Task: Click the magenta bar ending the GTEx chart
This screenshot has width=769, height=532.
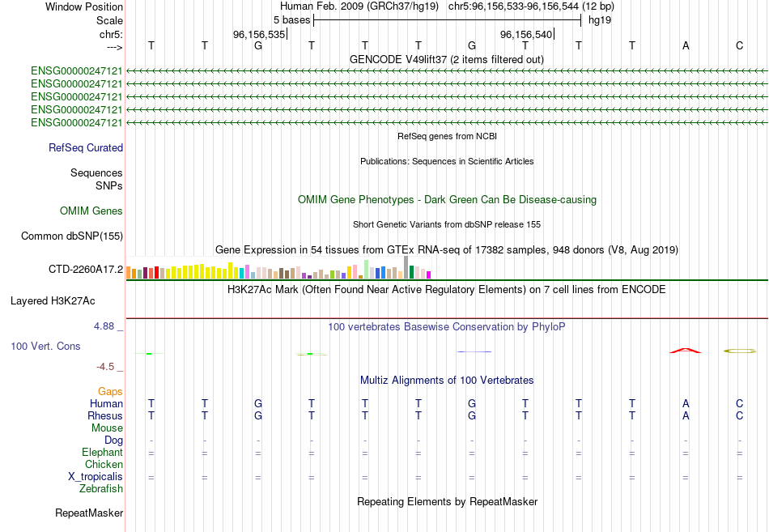Action: pyautogui.click(x=429, y=275)
